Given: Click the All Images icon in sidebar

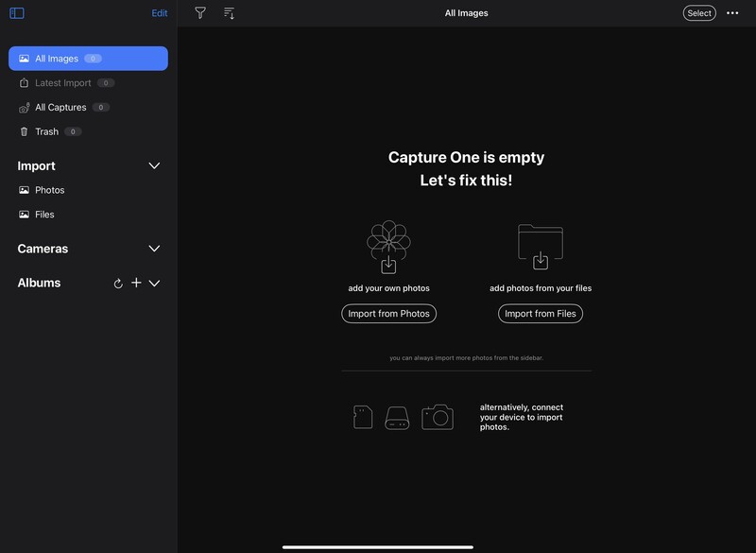Looking at the screenshot, I should [x=24, y=59].
